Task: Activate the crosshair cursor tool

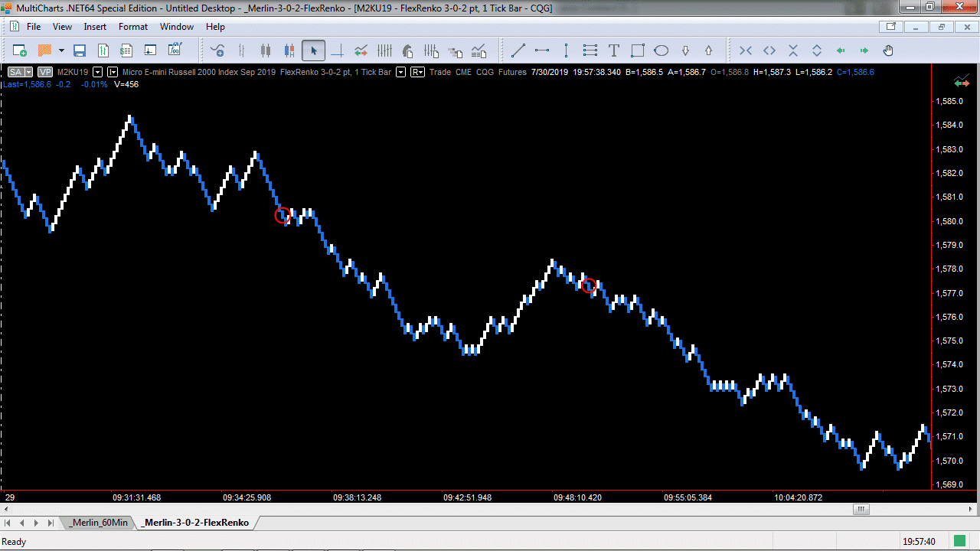Action: click(x=336, y=51)
